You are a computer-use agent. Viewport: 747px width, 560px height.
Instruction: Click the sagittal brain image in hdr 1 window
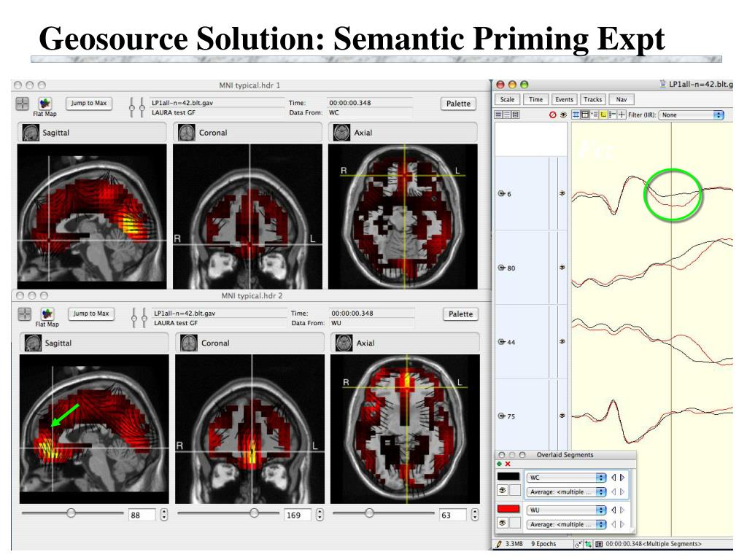point(92,216)
